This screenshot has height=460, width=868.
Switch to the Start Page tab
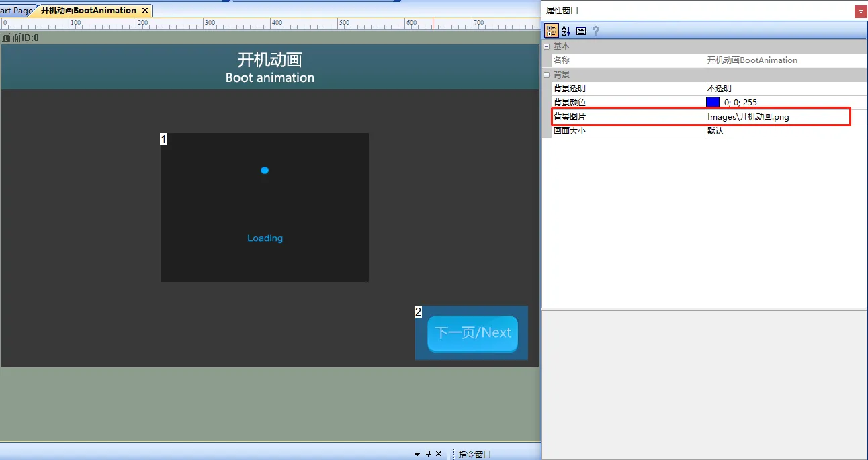pyautogui.click(x=16, y=11)
